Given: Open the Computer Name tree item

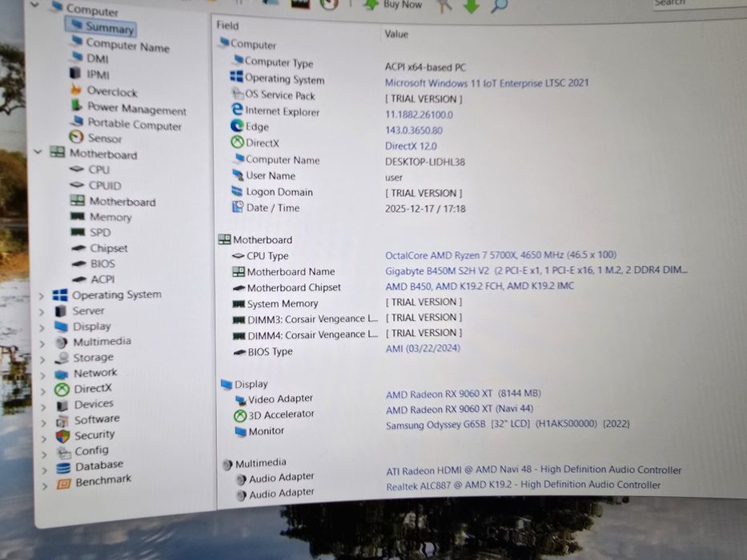Looking at the screenshot, I should (127, 46).
